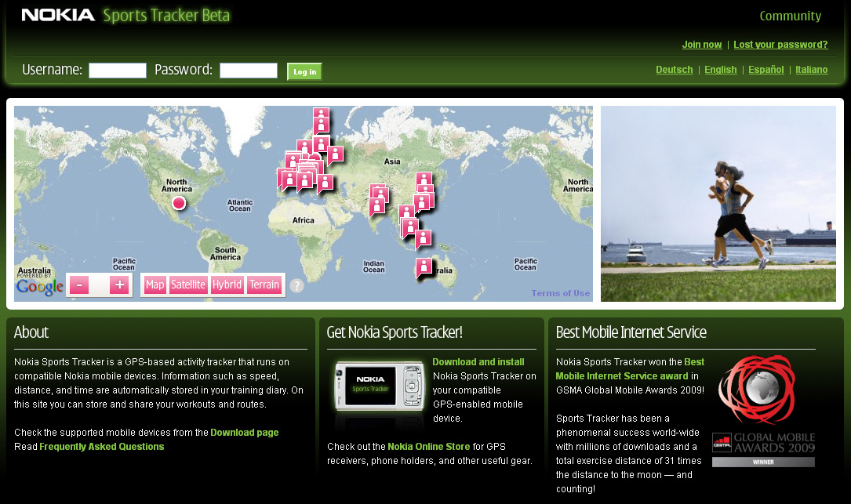Click the map zoom in plus button
This screenshot has width=851, height=504.
click(x=119, y=285)
